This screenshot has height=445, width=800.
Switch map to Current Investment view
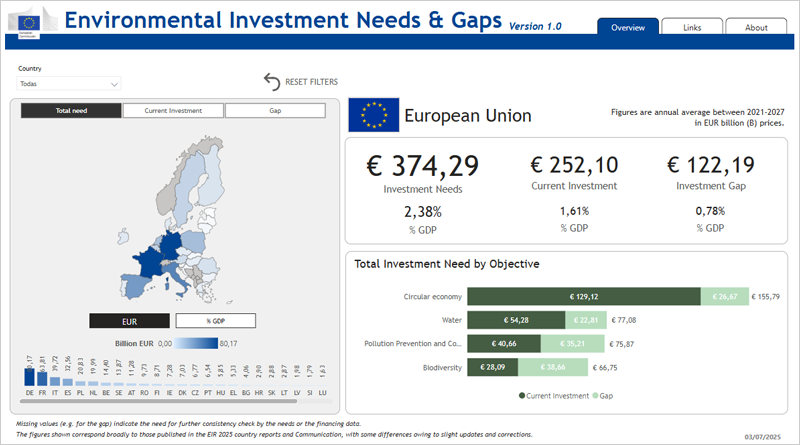click(x=173, y=111)
